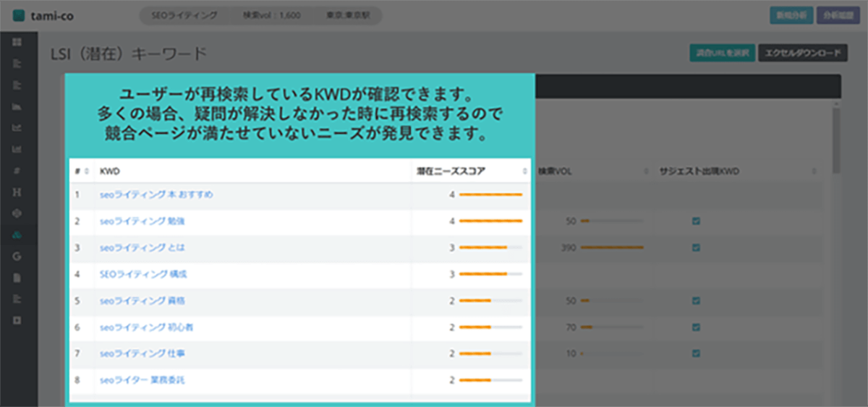Viewport: 868px width, 407px height.
Task: Click the tami-co logo icon
Action: 18,15
